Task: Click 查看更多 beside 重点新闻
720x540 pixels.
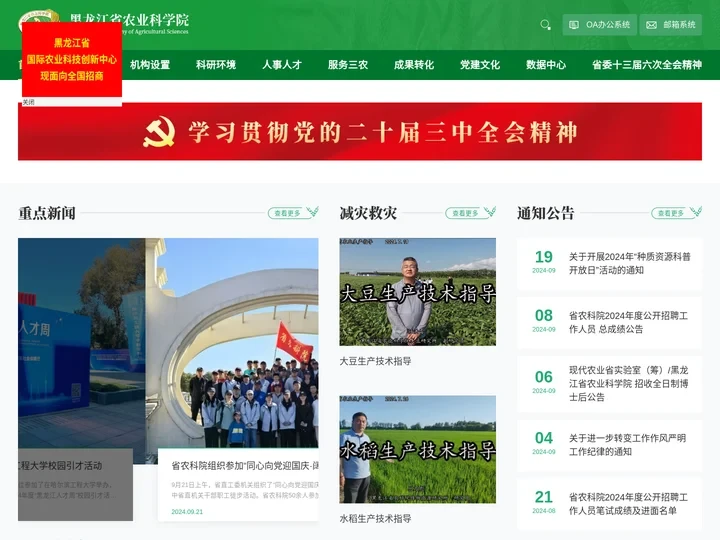Action: 287,213
